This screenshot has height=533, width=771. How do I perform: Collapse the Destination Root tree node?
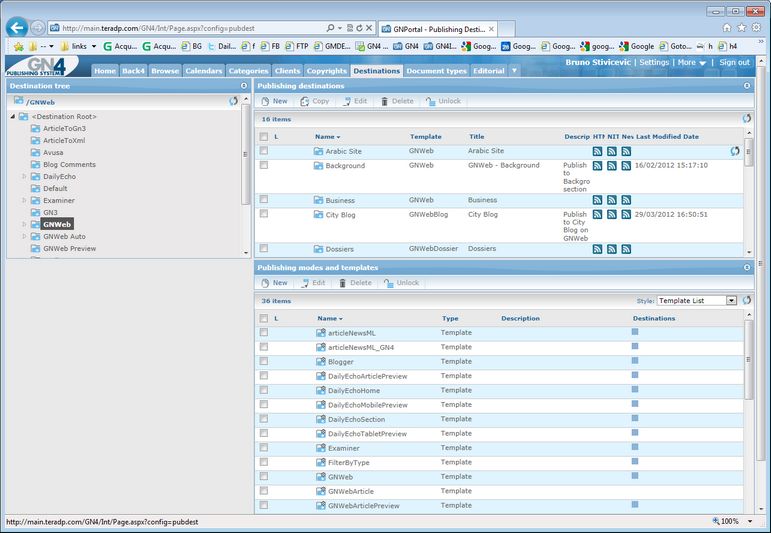pyautogui.click(x=13, y=117)
